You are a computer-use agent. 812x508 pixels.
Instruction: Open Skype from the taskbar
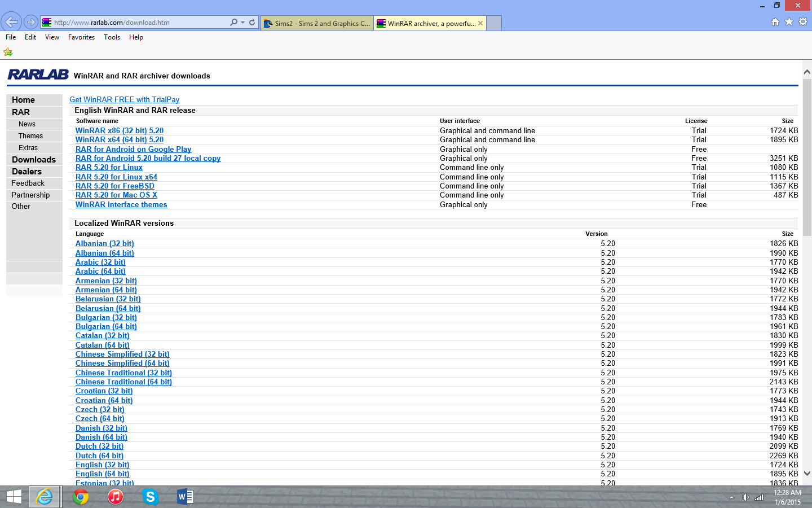150,497
